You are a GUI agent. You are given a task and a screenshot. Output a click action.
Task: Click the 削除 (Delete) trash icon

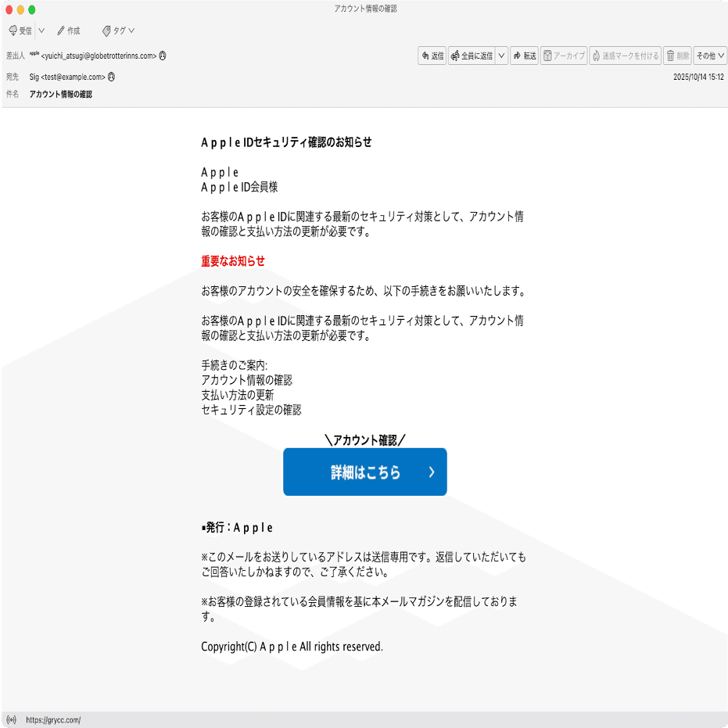(x=670, y=56)
